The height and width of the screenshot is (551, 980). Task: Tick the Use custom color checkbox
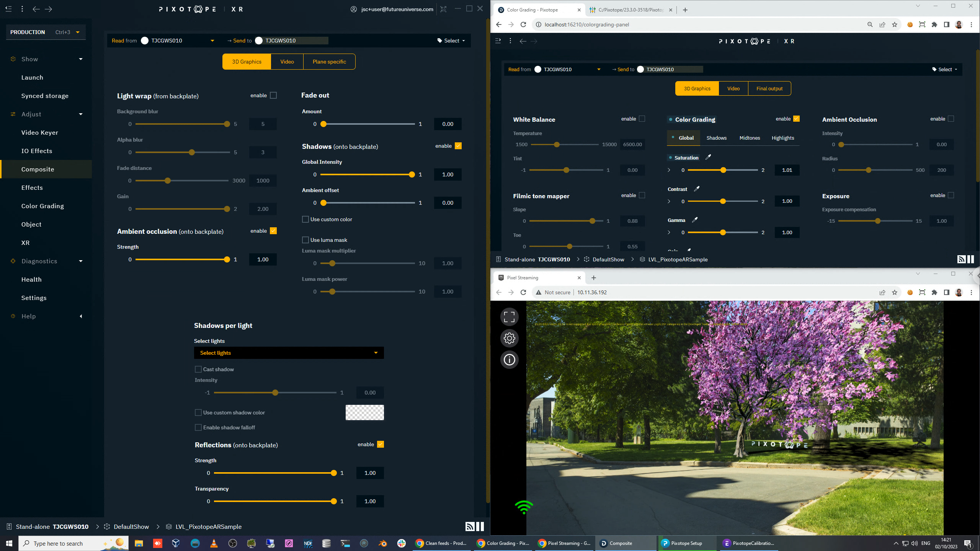305,219
